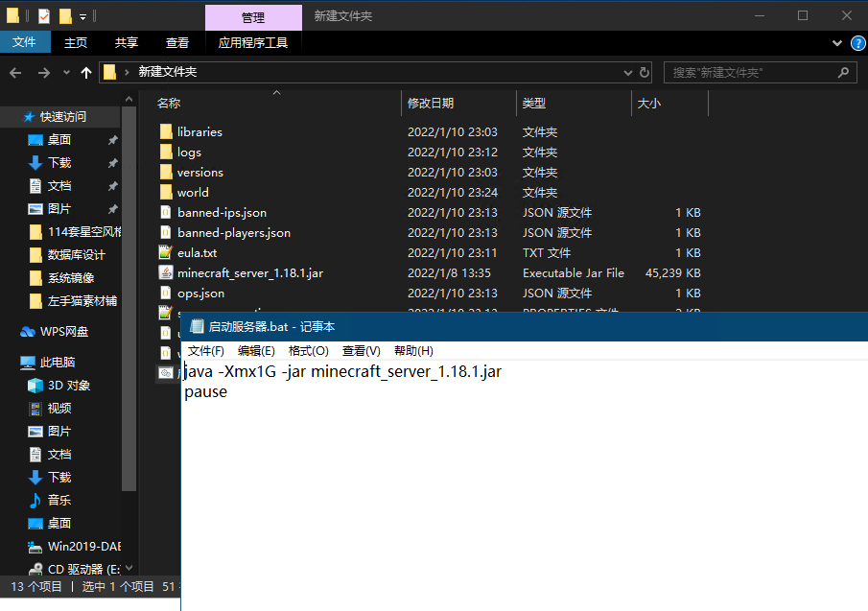Click the Notepad title bar icon
The image size is (868, 611).
[x=197, y=326]
